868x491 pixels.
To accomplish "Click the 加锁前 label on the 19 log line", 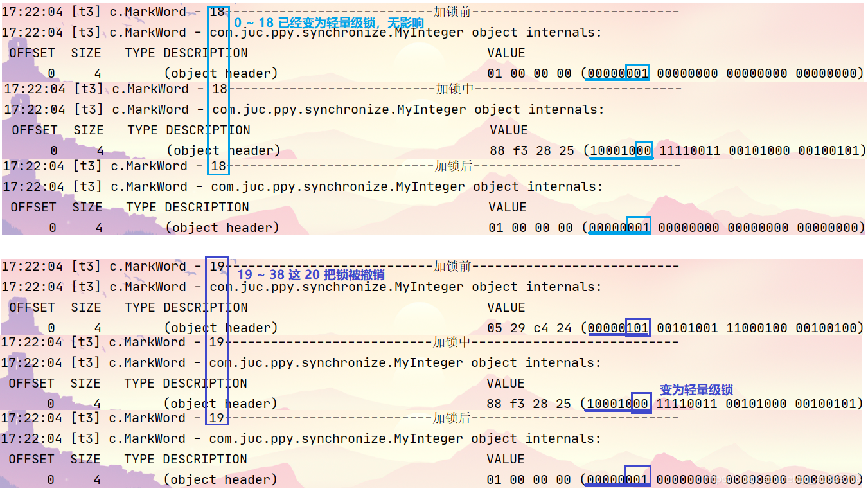I will (x=452, y=266).
